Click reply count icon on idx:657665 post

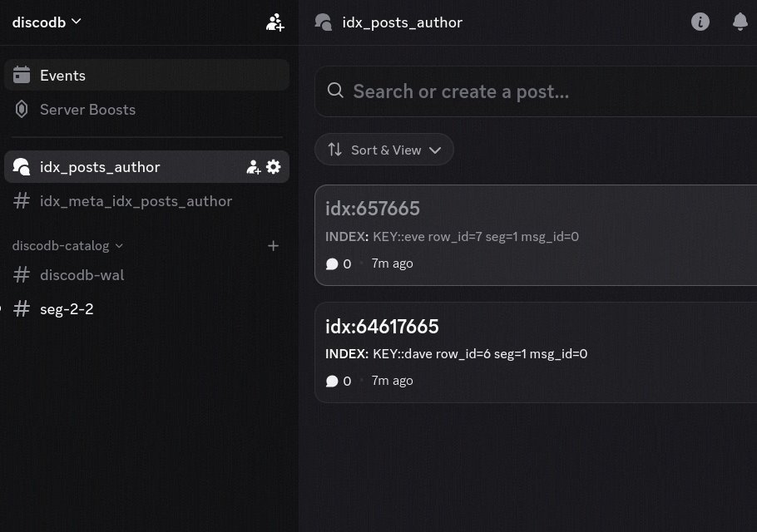332,264
